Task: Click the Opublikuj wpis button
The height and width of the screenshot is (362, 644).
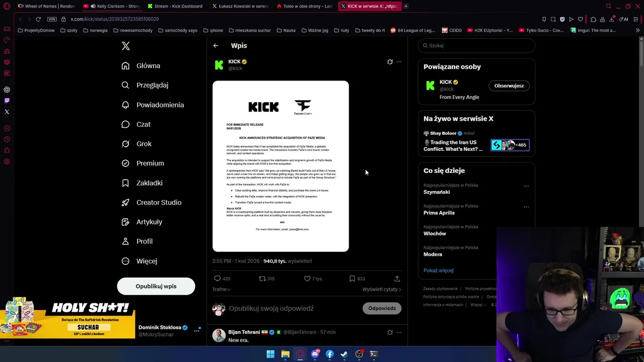Action: tap(156, 286)
